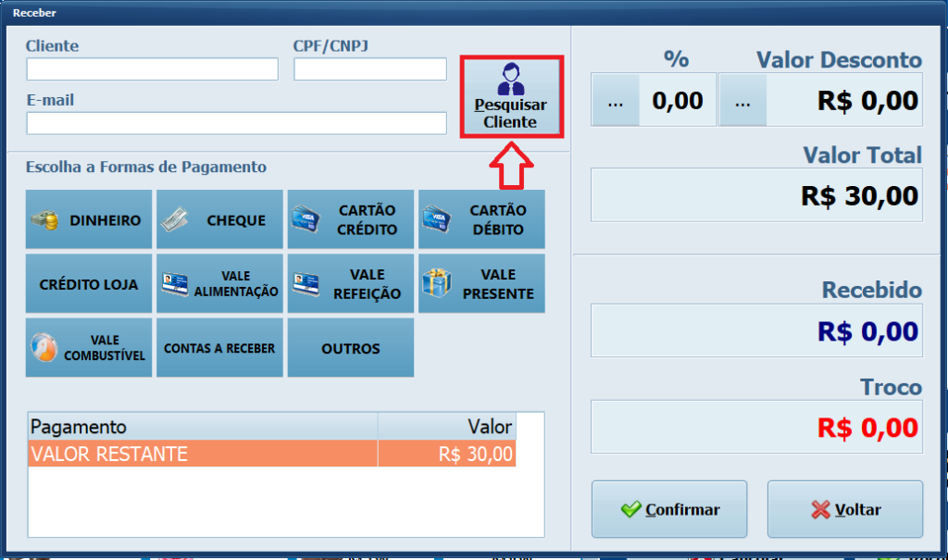Image resolution: width=948 pixels, height=560 pixels.
Task: Choose CRÉDITO LOJA as payment method
Action: 88,283
